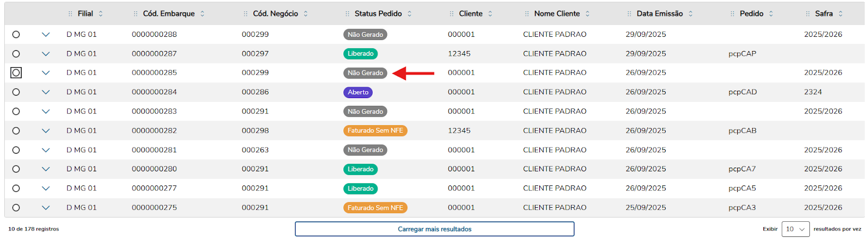This screenshot has height=244, width=868.
Task: Click order cell pcpCAP
Action: point(742,54)
